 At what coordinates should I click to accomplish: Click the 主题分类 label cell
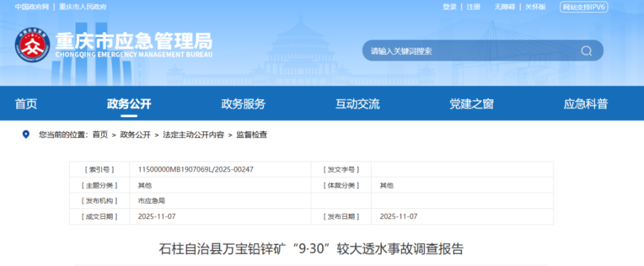(x=99, y=185)
